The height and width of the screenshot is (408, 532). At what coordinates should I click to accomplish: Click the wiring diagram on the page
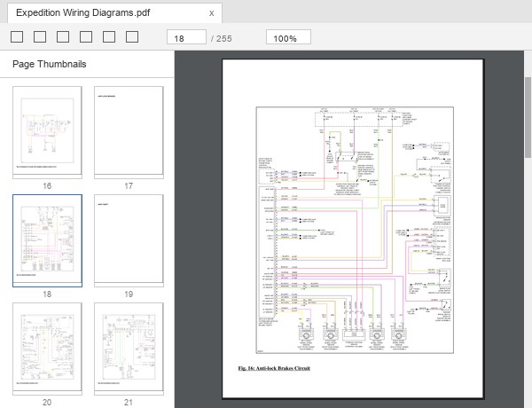click(355, 230)
